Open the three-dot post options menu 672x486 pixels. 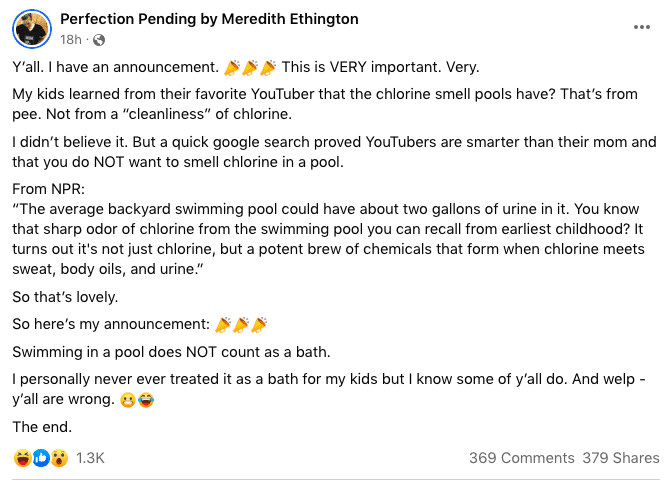pyautogui.click(x=642, y=27)
